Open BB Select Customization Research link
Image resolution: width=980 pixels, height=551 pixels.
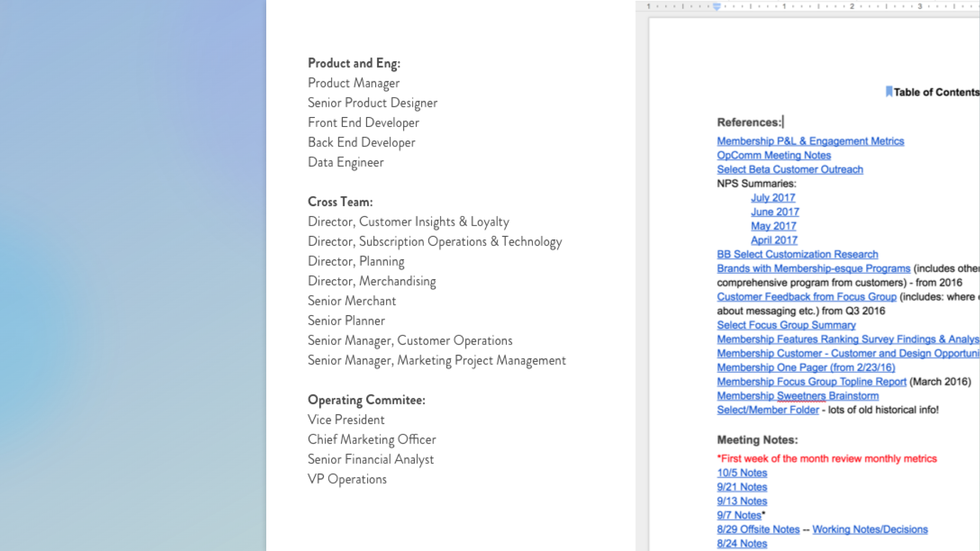coord(797,255)
